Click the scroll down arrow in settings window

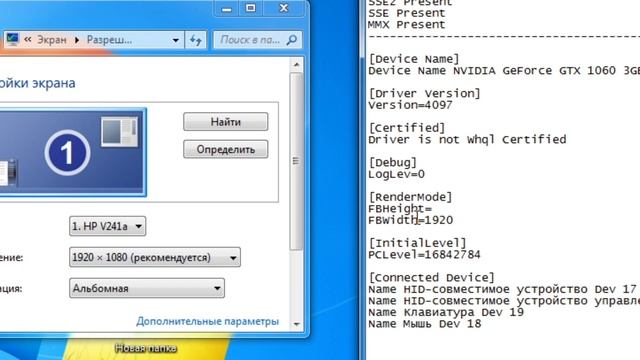coord(297,324)
